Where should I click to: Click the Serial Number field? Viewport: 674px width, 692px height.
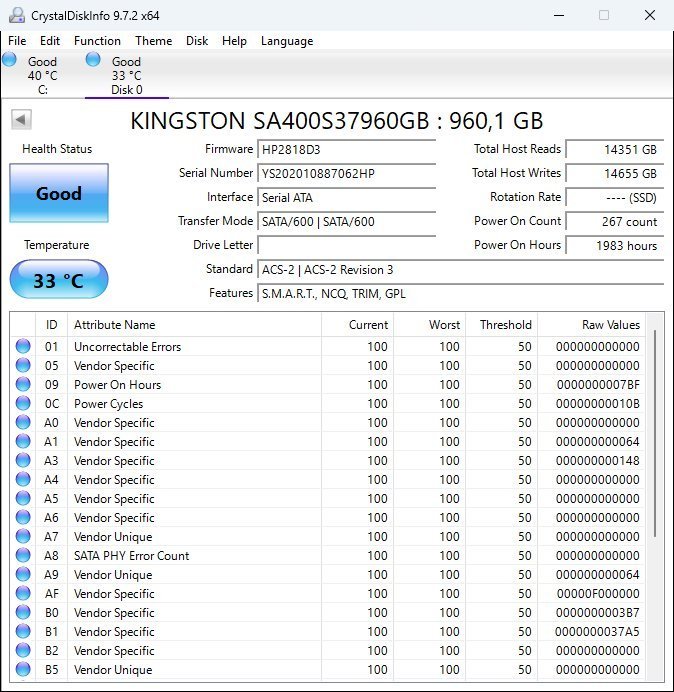click(346, 173)
